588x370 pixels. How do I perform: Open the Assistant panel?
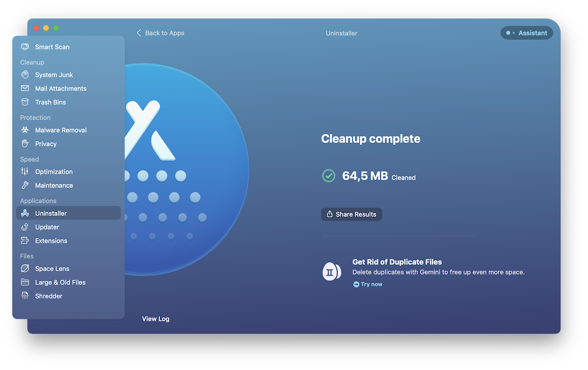pyautogui.click(x=527, y=33)
